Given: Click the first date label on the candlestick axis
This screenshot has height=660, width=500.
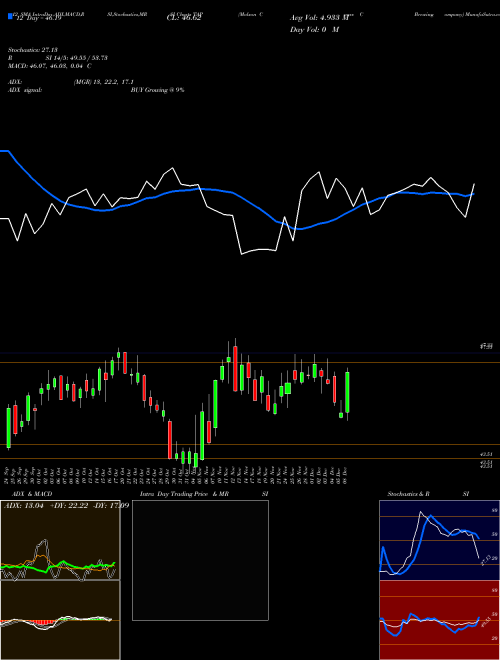Looking at the screenshot, I should 8,475.
